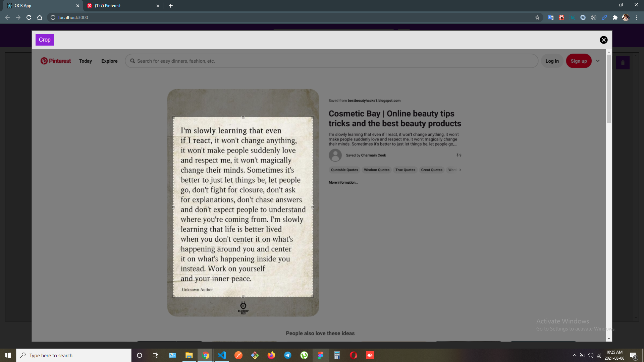Click the Pinterest logo
Image resolution: width=644 pixels, height=362 pixels.
(56, 61)
